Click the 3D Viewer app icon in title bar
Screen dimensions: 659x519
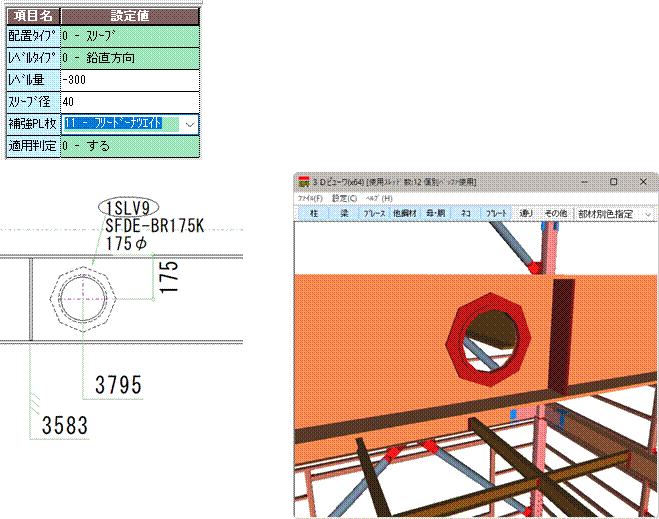point(302,182)
